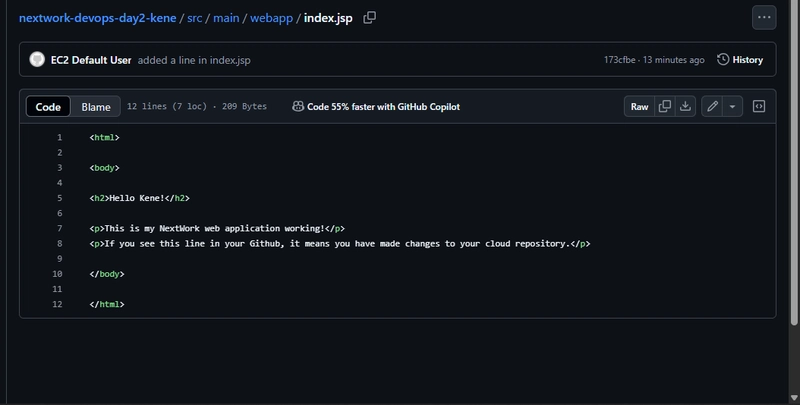Switch to the Blame tab
Viewport: 800px width, 405px height.
pos(96,107)
